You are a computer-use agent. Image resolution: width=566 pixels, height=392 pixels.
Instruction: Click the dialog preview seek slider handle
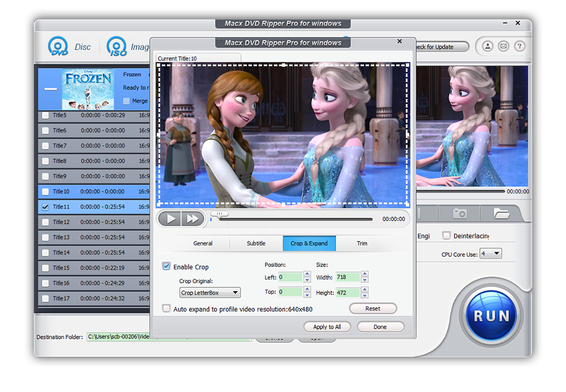point(220,214)
